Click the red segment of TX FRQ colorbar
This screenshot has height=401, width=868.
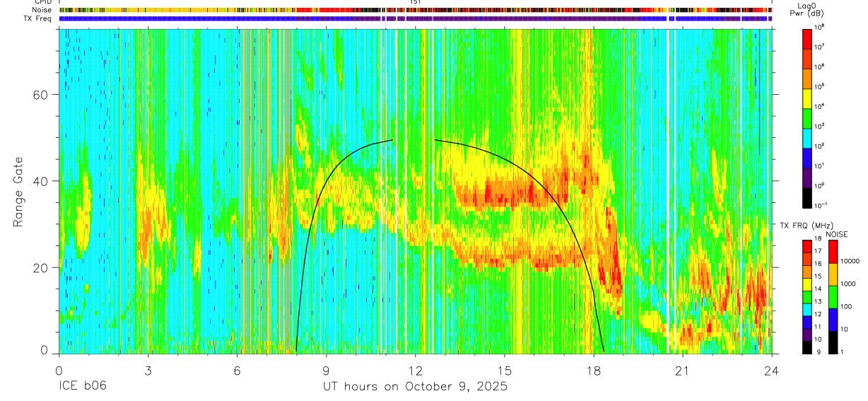pyautogui.click(x=808, y=247)
